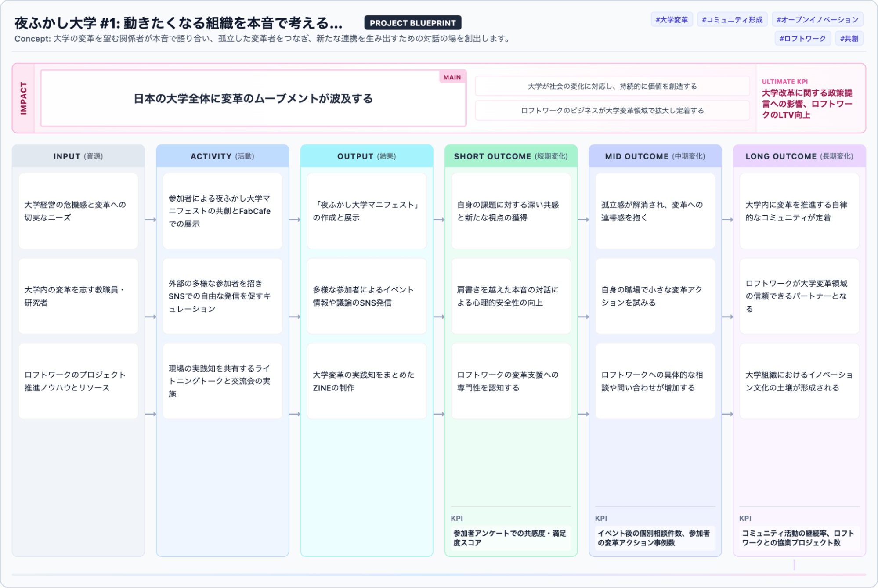Click the 日本の大学全体に変革のムーブメント card
The width and height of the screenshot is (878, 588).
[x=254, y=98]
